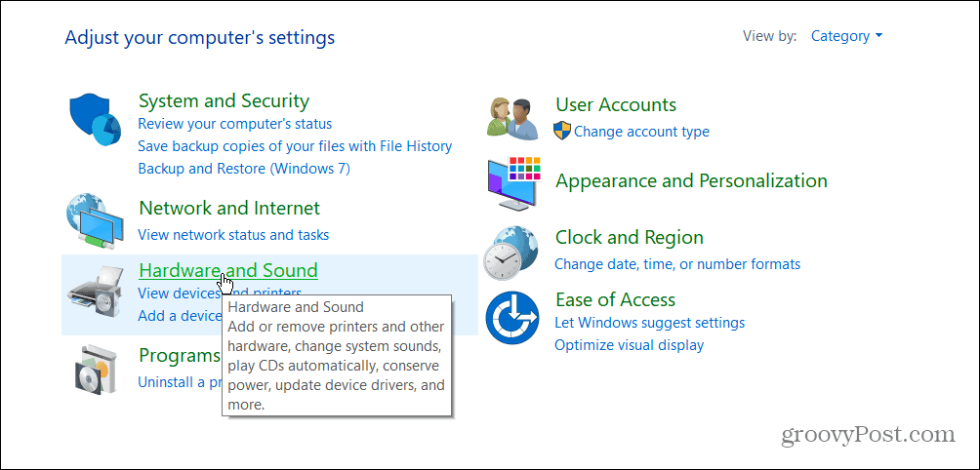Click Review your computer's status link
The height and width of the screenshot is (470, 980).
(x=234, y=124)
